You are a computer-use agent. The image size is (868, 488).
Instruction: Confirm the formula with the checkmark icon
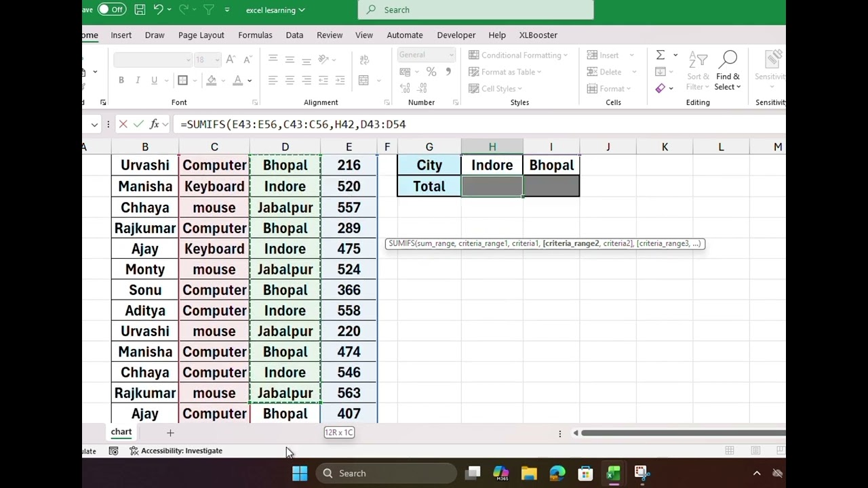click(x=138, y=124)
